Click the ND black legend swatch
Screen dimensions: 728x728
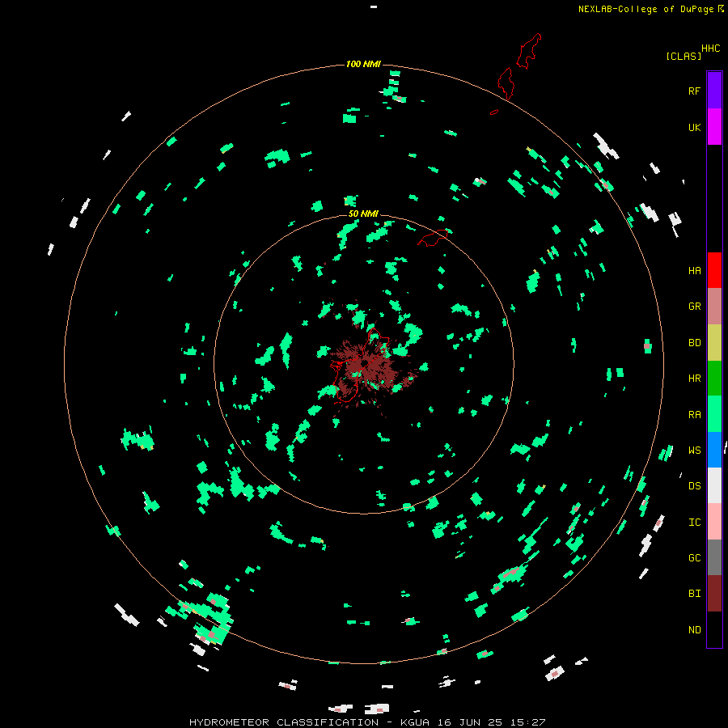[x=714, y=629]
